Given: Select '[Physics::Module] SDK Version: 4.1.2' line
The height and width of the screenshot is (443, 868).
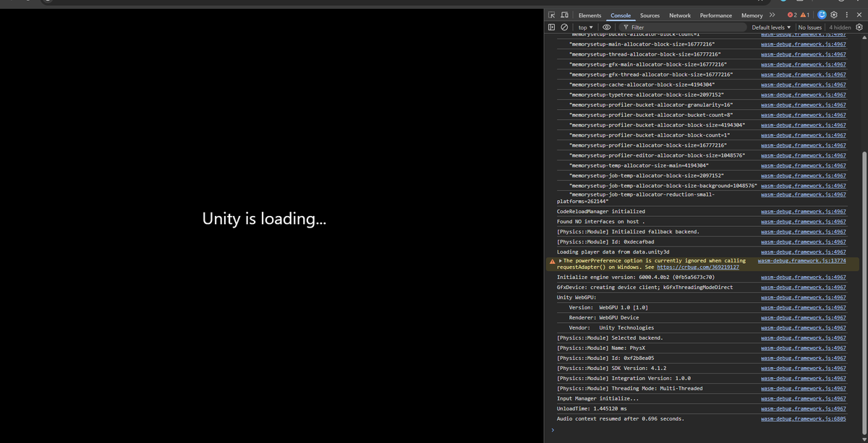Looking at the screenshot, I should [612, 368].
